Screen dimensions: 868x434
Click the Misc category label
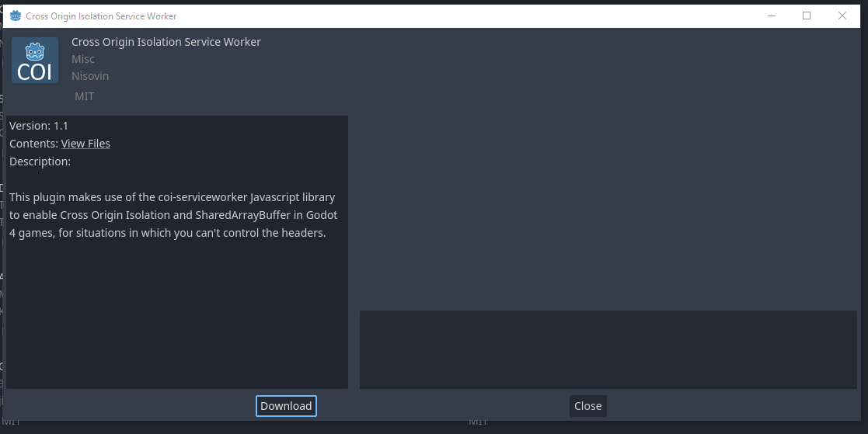coord(82,58)
